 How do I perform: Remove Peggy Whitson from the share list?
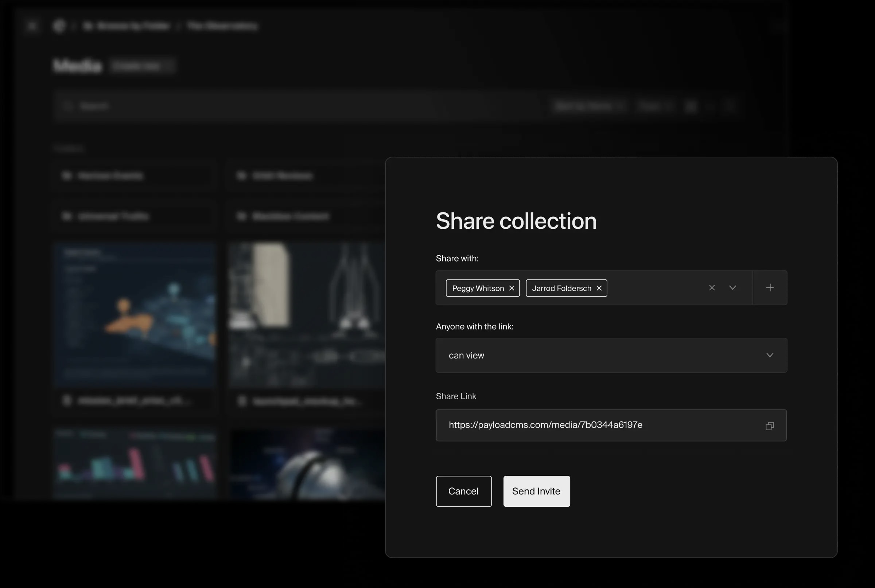pos(512,288)
